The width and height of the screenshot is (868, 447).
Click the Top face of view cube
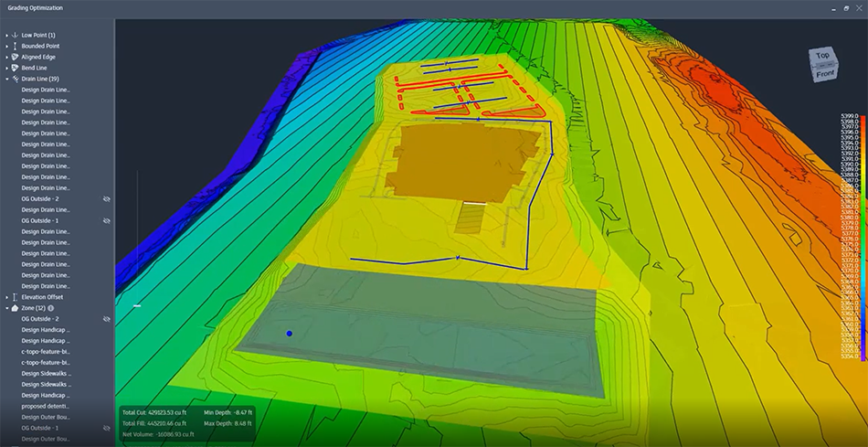coord(822,57)
